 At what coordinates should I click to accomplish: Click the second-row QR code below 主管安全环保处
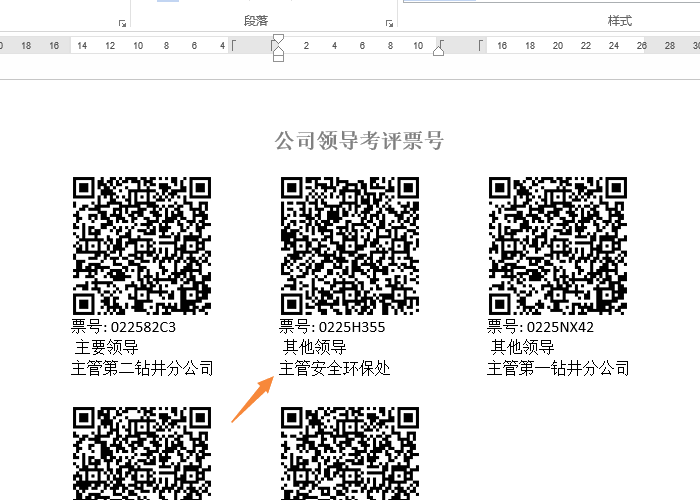click(350, 453)
